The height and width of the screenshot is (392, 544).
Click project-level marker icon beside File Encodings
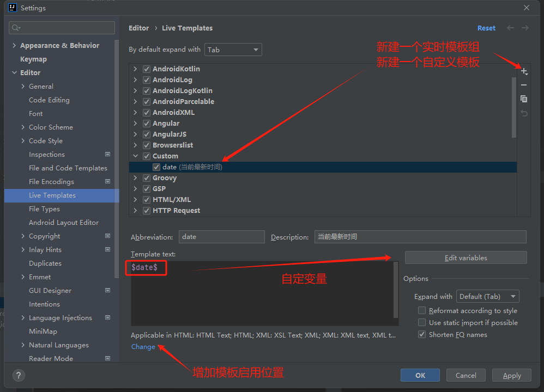(107, 181)
